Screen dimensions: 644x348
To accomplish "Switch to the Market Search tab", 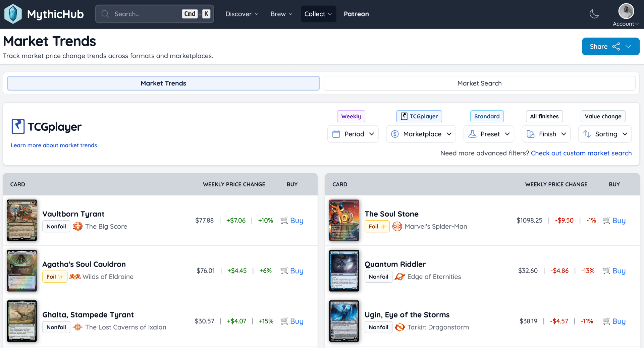I will 480,83.
